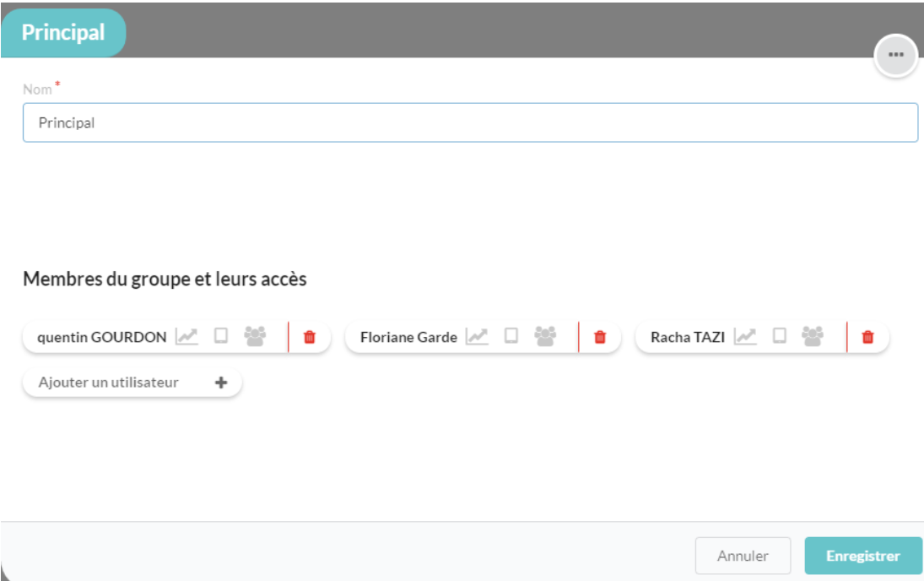Select the Principal tab header
924x581 pixels.
coord(63,32)
